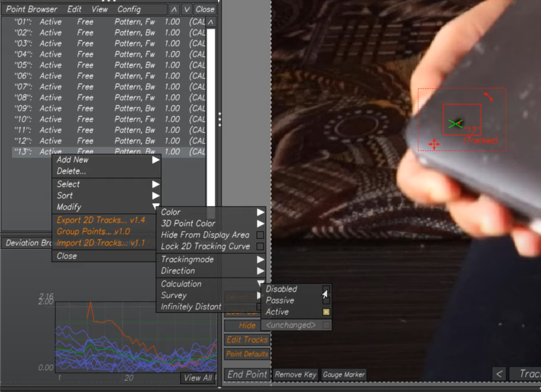Viewport: 541px width, 392px height.
Task: Click the Gauge Marker button
Action: tap(343, 375)
